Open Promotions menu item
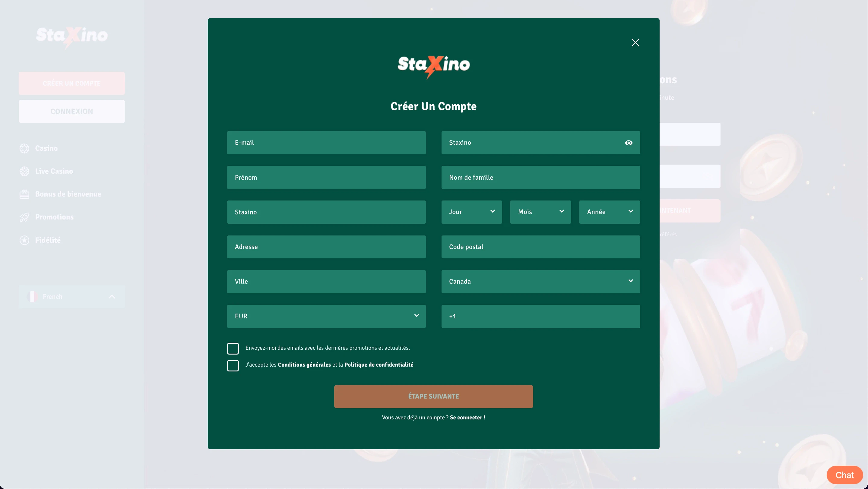This screenshot has width=868, height=489. pos(54,217)
